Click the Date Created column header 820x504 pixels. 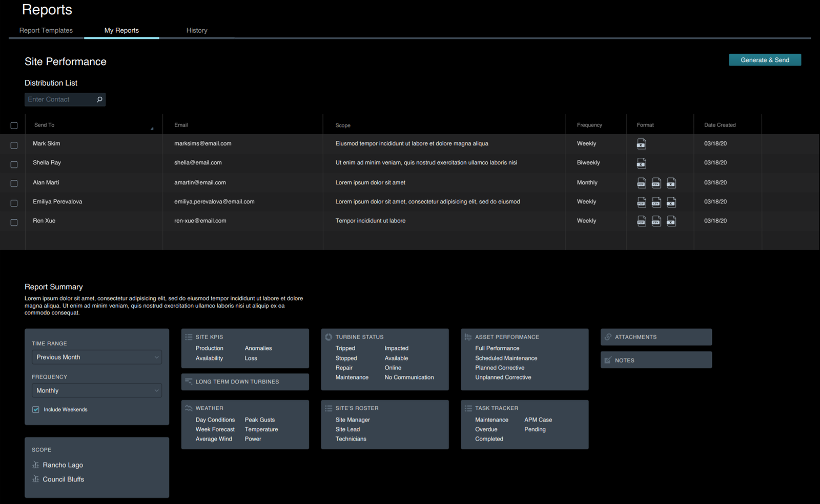pyautogui.click(x=720, y=125)
